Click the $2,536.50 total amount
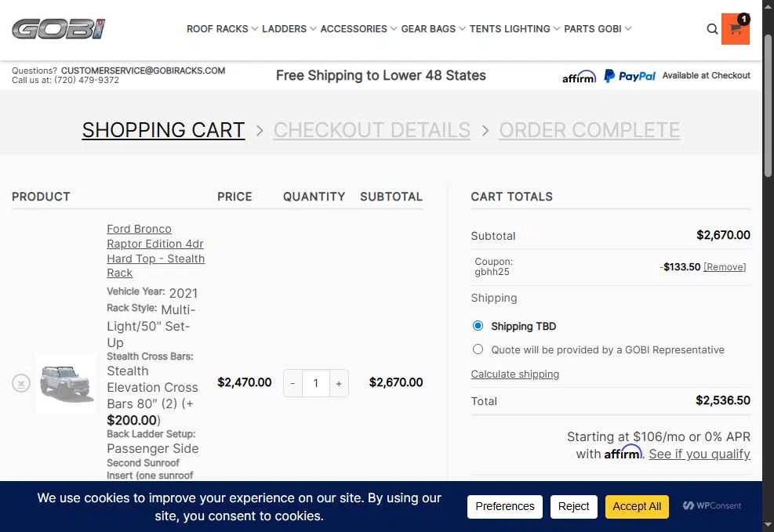This screenshot has width=774, height=532. point(723,400)
